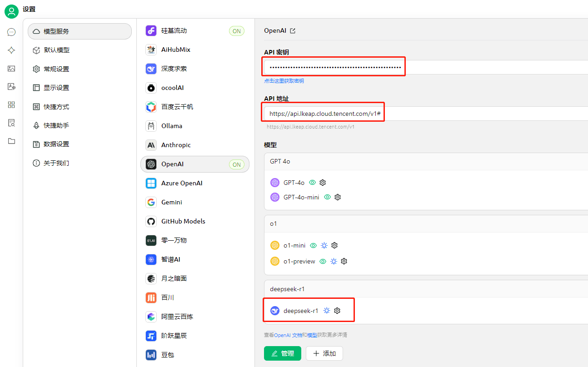
Task: Select 百川 provider
Action: click(x=195, y=298)
